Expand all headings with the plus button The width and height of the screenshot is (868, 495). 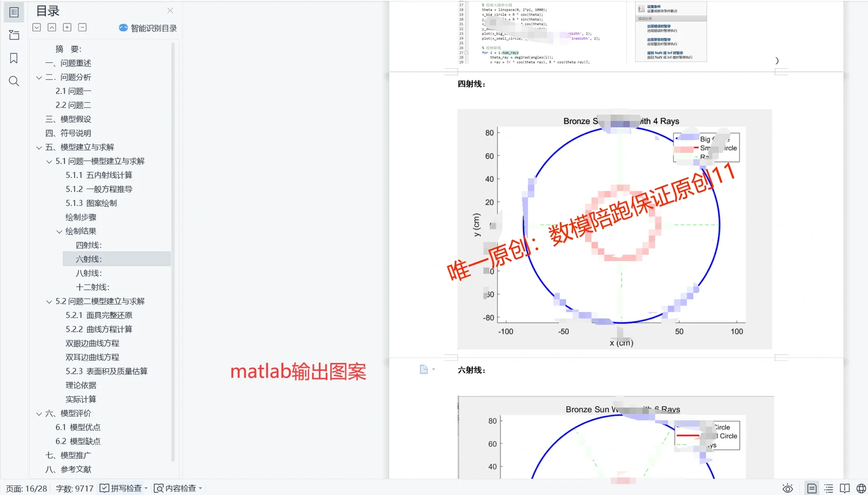click(67, 27)
